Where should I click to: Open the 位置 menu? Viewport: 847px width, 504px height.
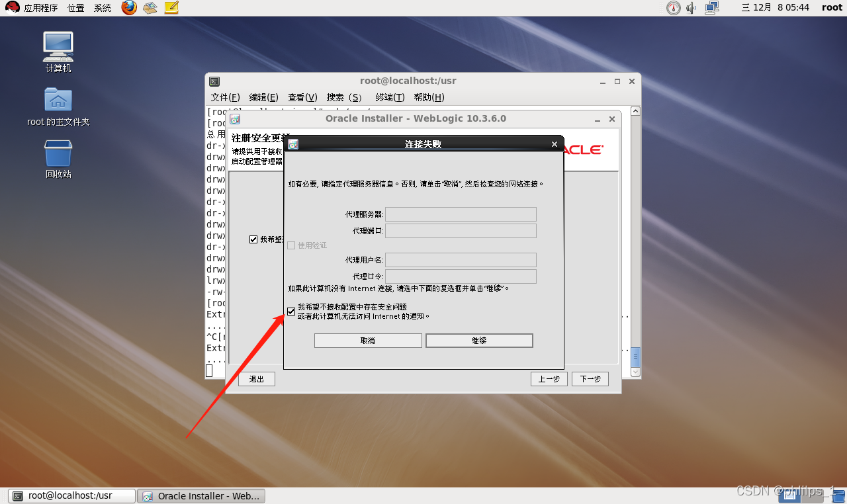point(76,8)
